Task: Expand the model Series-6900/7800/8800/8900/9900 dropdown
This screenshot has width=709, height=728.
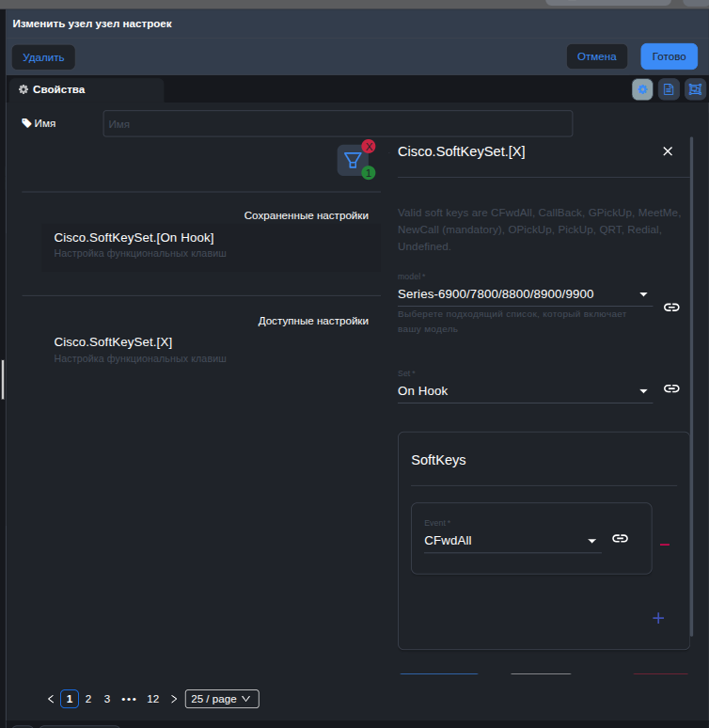Action: coord(525,293)
